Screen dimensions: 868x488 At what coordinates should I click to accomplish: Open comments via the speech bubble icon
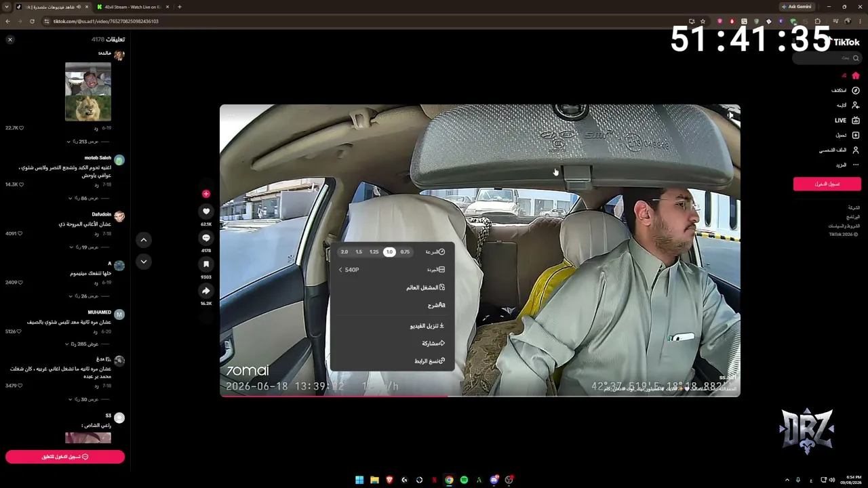click(206, 238)
